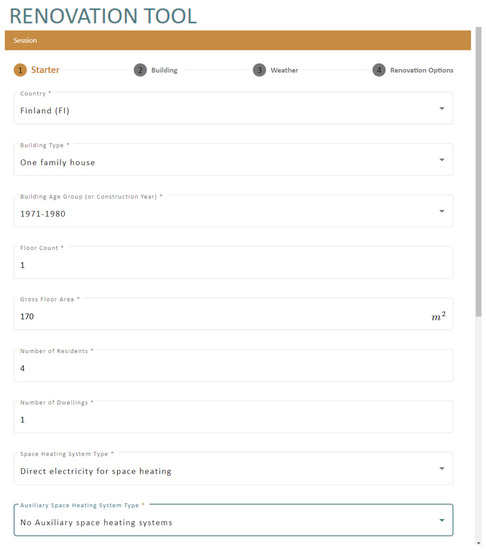Go to the Renovation Options step label
Screen dimensions: 486x550
pyautogui.click(x=421, y=70)
